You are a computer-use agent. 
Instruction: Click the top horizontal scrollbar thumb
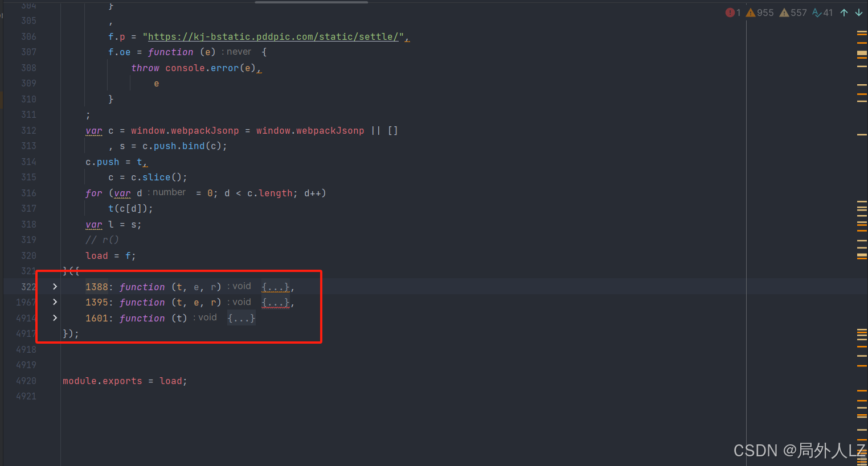(311, 2)
